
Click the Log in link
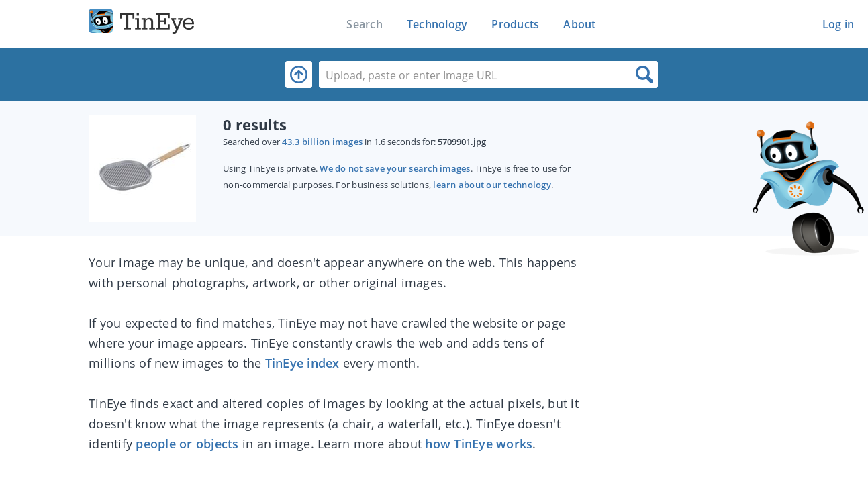pyautogui.click(x=838, y=24)
